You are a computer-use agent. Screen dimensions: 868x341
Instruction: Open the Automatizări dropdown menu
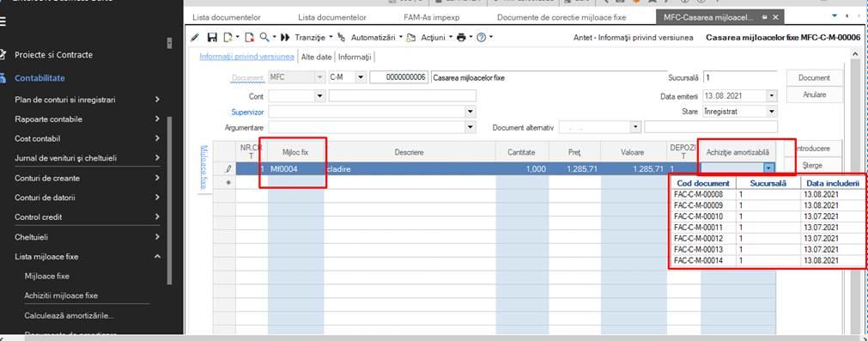(400, 38)
